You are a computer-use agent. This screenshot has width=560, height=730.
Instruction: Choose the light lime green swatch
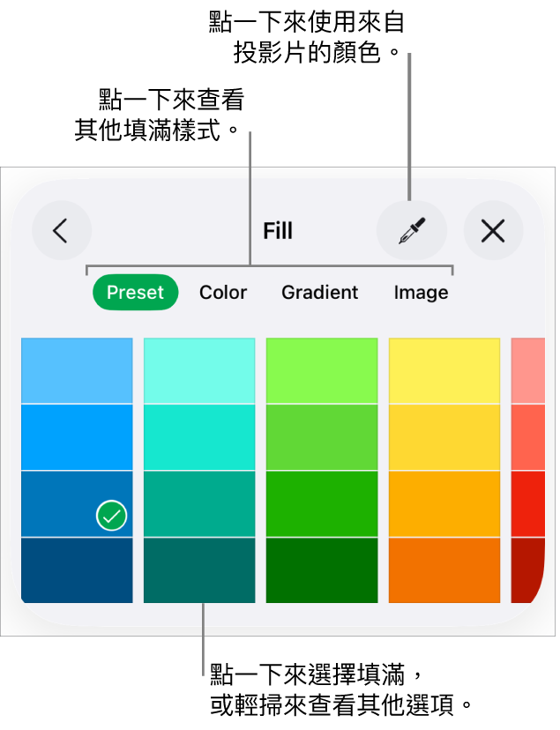tap(322, 370)
